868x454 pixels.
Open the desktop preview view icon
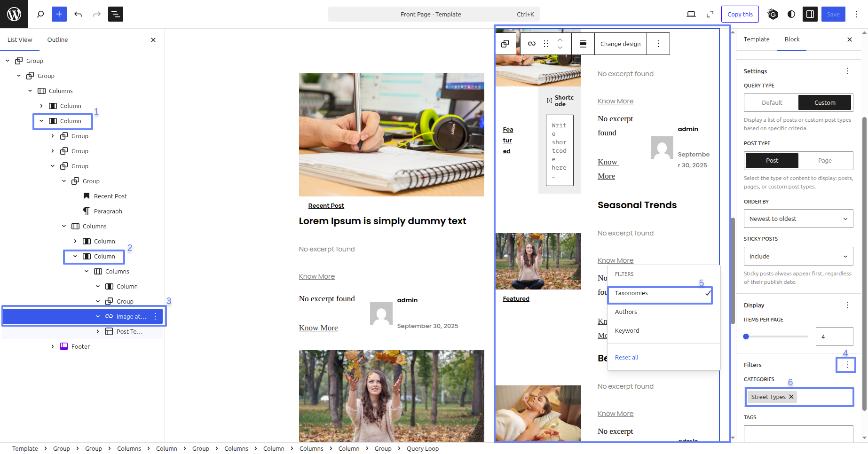[691, 14]
